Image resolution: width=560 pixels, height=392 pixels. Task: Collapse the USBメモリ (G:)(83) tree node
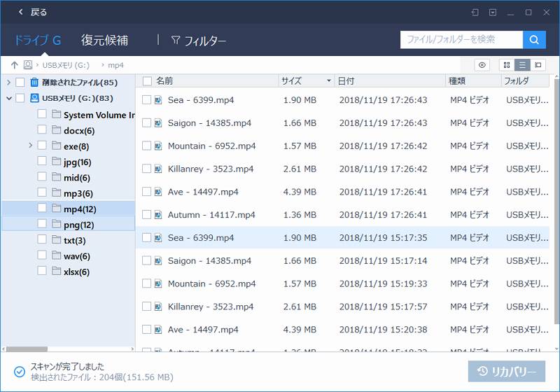pyautogui.click(x=8, y=98)
